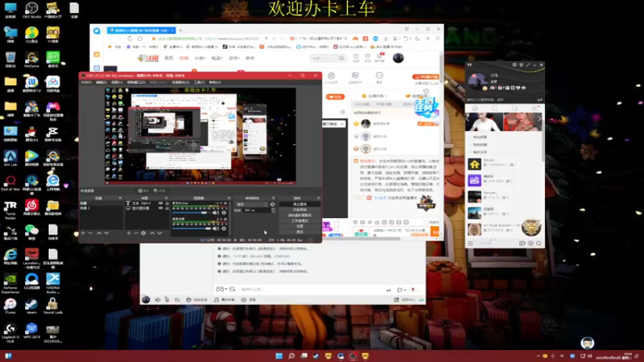Collapse third YY channel group
Viewport: 644px width, 362px height.
471,152
